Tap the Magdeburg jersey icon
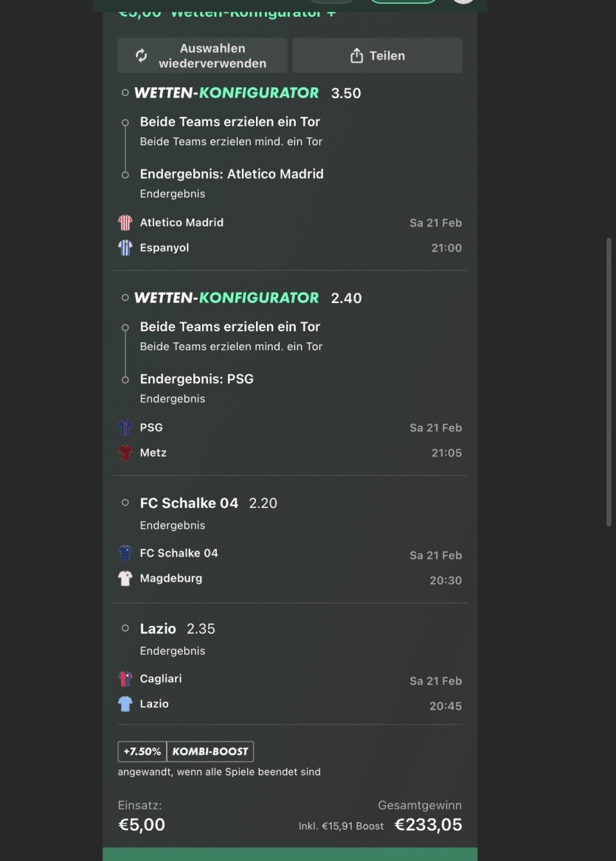 pyautogui.click(x=125, y=578)
